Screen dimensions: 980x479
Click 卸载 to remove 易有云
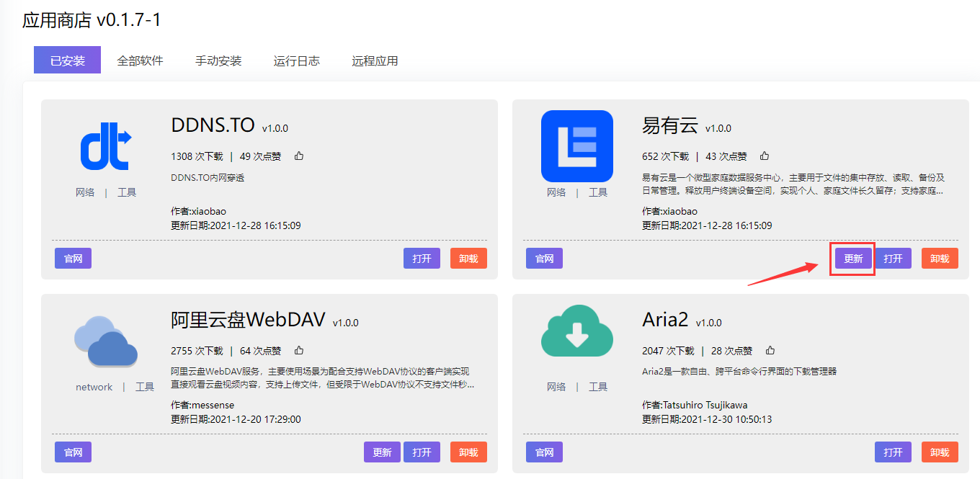(x=940, y=258)
